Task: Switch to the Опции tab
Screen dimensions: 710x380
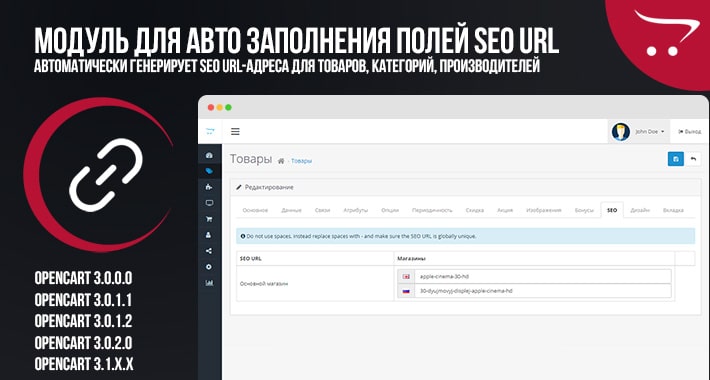Action: [390, 210]
